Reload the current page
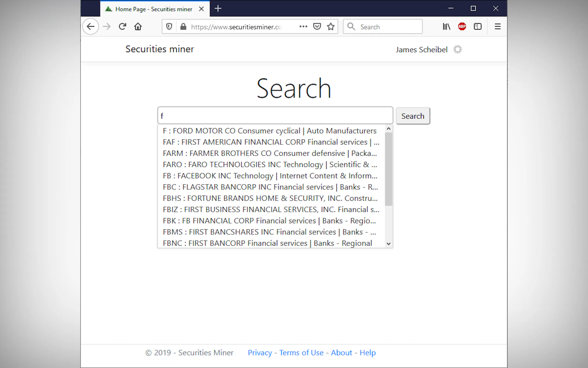The width and height of the screenshot is (588, 368). (x=122, y=26)
